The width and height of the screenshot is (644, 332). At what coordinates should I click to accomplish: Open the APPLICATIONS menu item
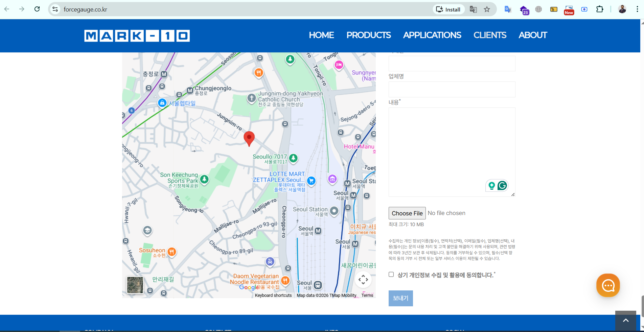click(432, 35)
